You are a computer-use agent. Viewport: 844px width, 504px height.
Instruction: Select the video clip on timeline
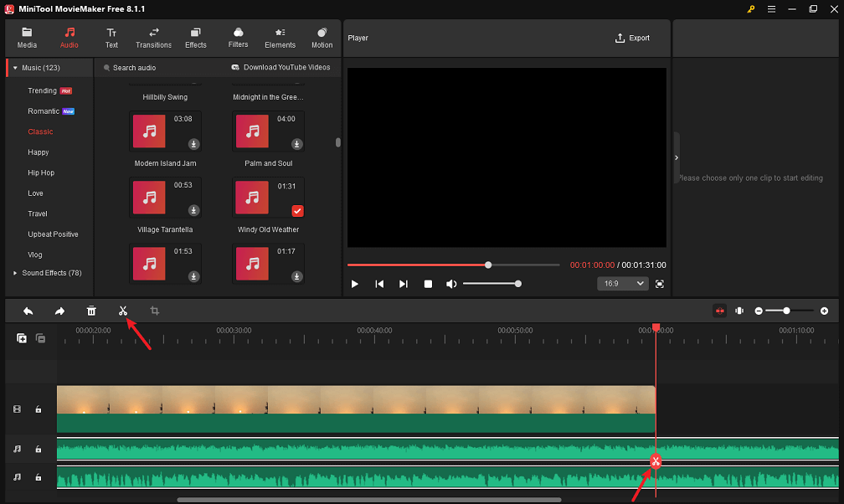click(x=356, y=409)
